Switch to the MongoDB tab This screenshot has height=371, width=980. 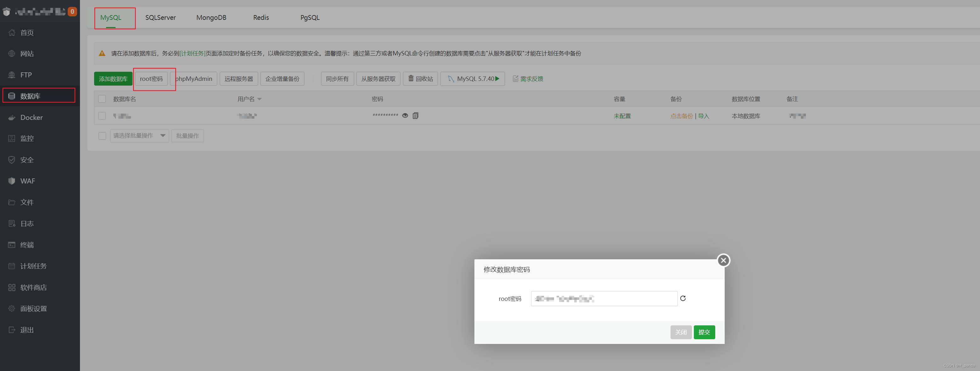(x=211, y=18)
